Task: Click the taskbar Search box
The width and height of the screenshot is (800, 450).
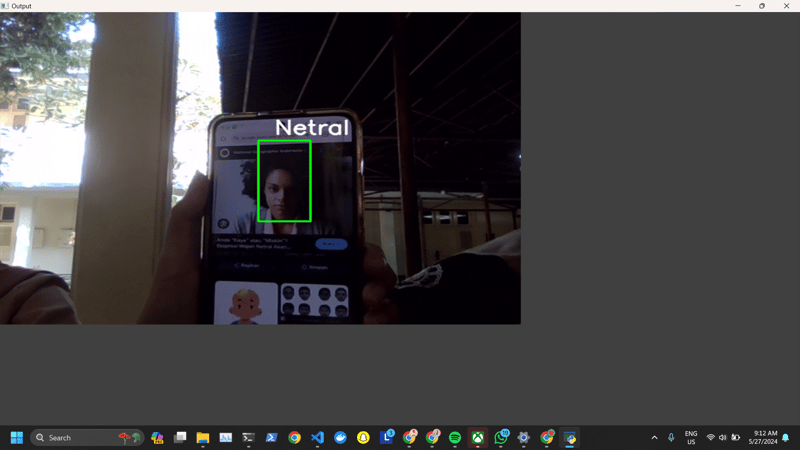Action: point(87,438)
